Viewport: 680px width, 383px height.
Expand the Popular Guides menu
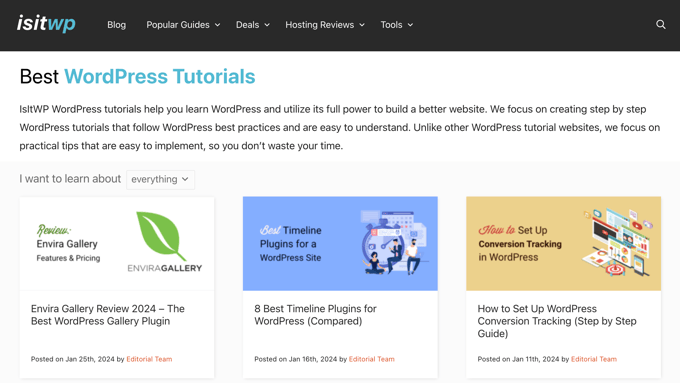183,25
